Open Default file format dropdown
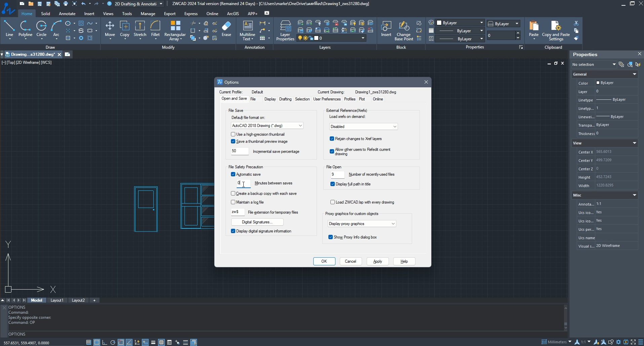The height and width of the screenshot is (346, 644). click(267, 126)
